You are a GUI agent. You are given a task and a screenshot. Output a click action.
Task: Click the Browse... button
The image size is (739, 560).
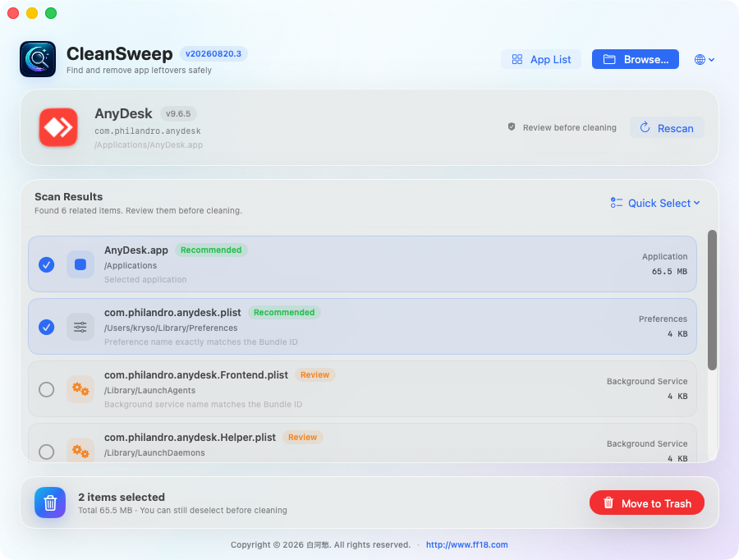636,59
